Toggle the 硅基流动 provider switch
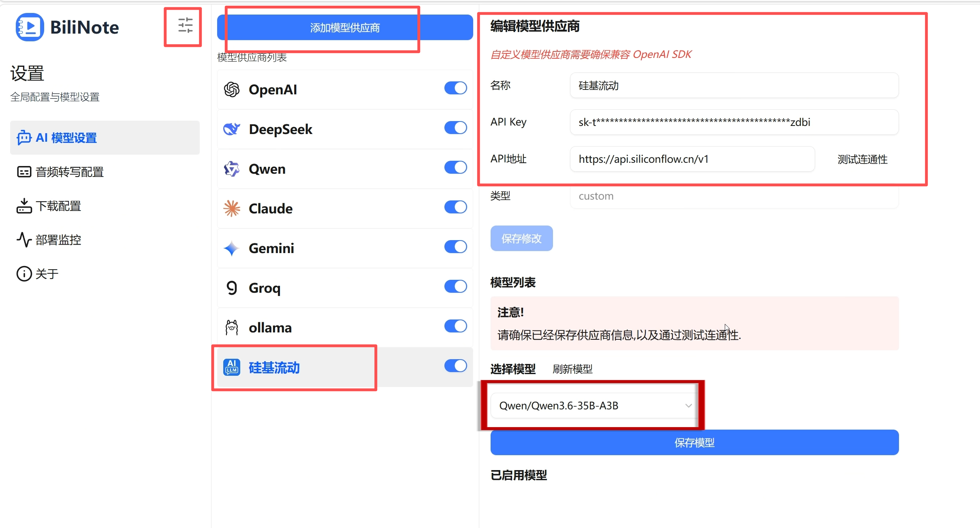This screenshot has width=980, height=528. 455,366
